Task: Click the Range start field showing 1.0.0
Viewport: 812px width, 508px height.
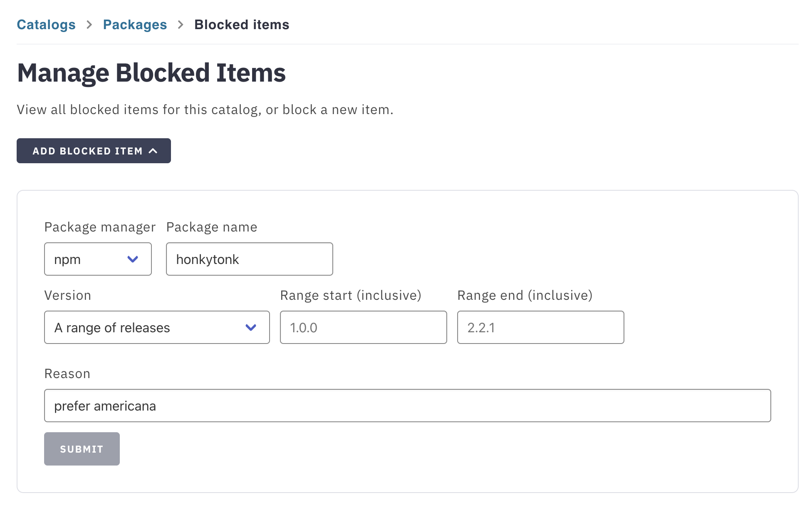Action: [363, 327]
